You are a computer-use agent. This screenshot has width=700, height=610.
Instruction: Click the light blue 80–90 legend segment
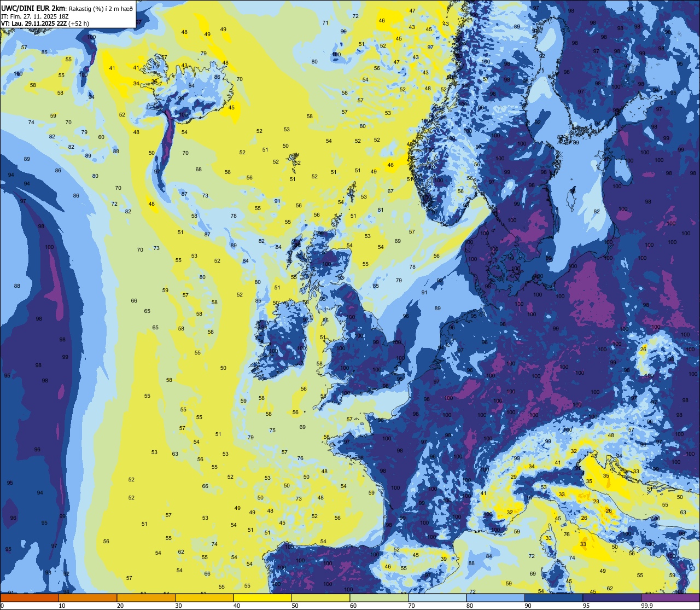495,598
